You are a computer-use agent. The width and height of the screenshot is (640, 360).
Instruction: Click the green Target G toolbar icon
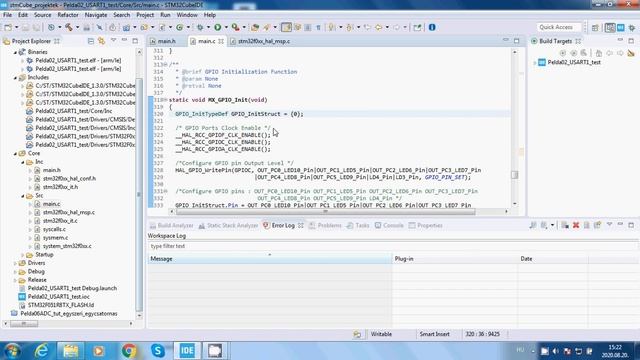180,27
